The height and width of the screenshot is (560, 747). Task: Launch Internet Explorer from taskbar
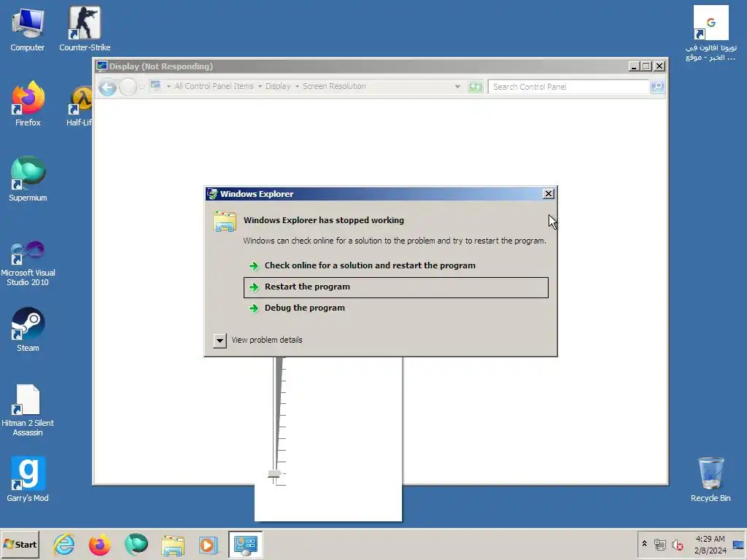[64, 544]
